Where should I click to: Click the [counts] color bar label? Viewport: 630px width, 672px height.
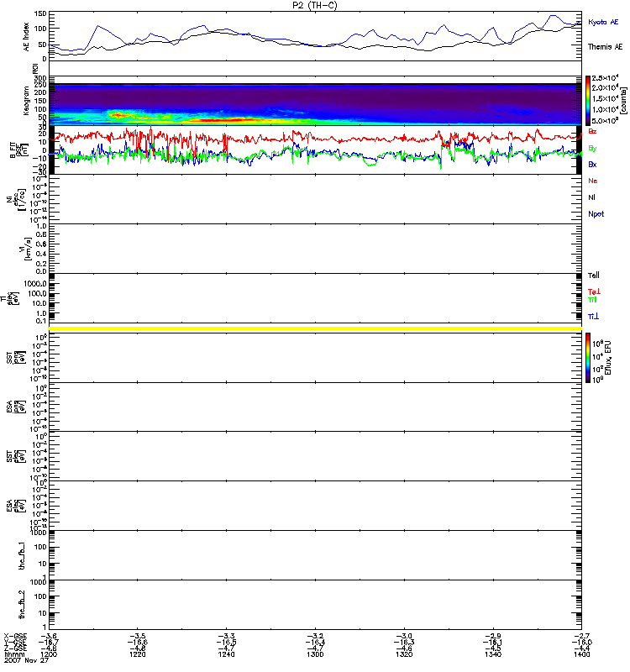tap(623, 101)
